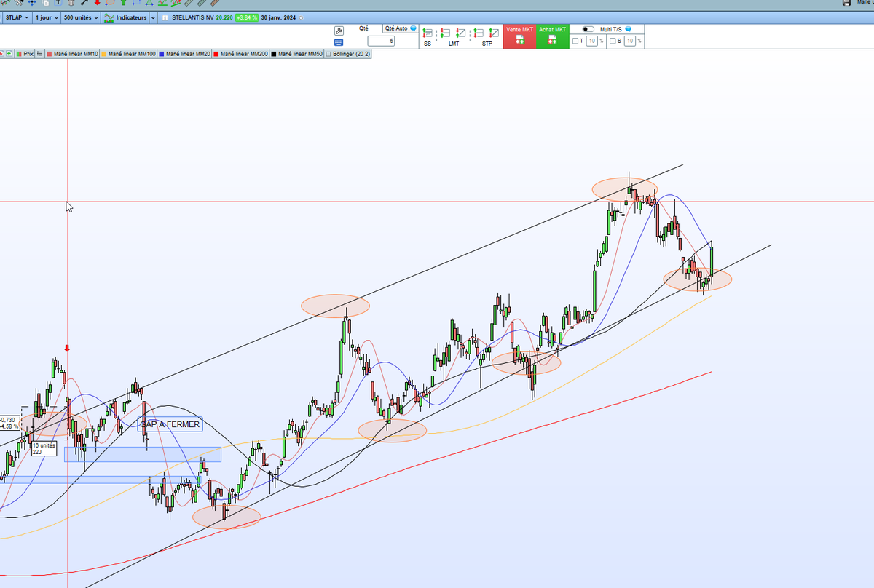Expand the arrow next to Indicateurs
This screenshot has height=588, width=874.
pyautogui.click(x=153, y=17)
